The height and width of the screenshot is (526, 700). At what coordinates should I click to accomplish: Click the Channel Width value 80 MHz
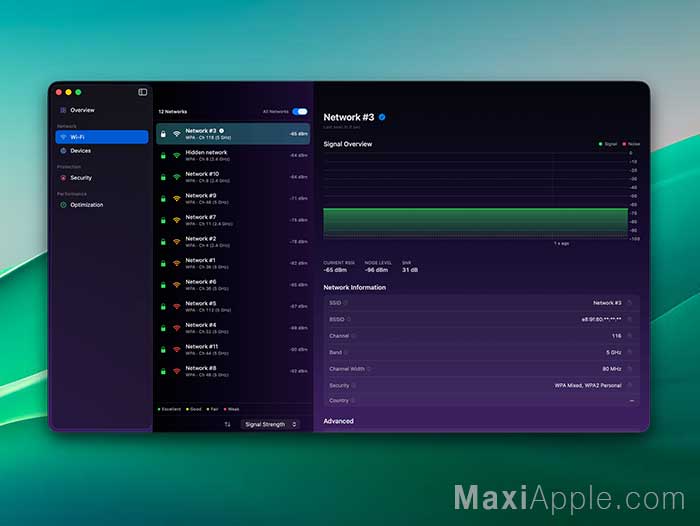pyautogui.click(x=612, y=369)
